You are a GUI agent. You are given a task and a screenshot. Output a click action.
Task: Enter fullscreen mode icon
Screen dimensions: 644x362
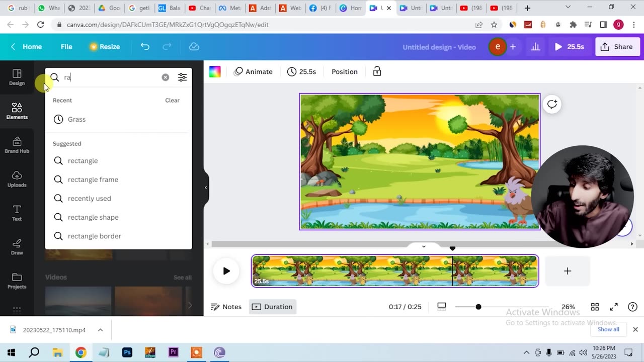614,307
